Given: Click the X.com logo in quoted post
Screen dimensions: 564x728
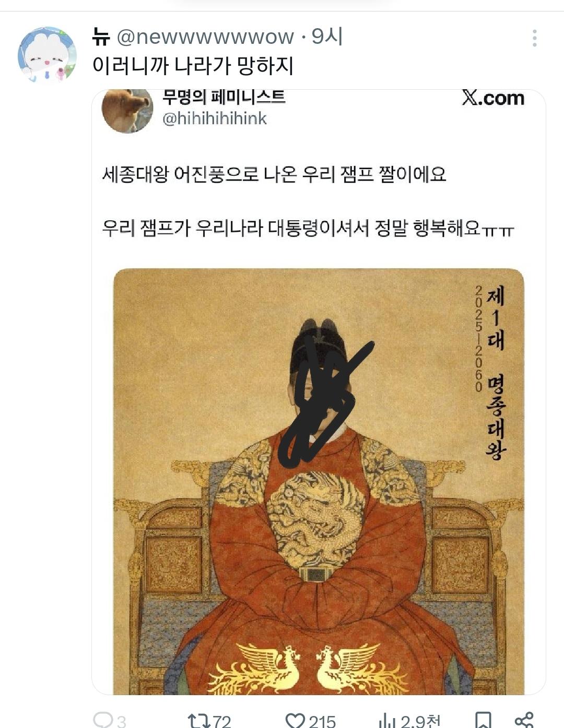Looking at the screenshot, I should point(493,98).
